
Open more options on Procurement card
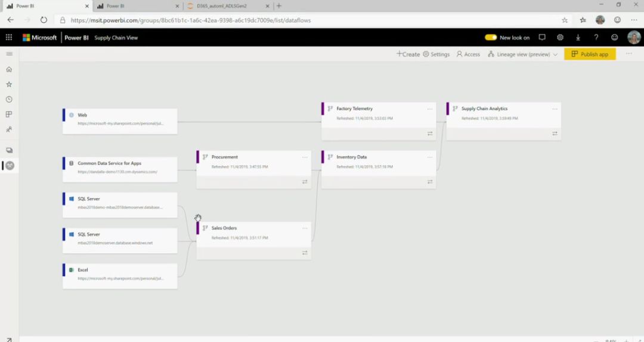(x=305, y=157)
